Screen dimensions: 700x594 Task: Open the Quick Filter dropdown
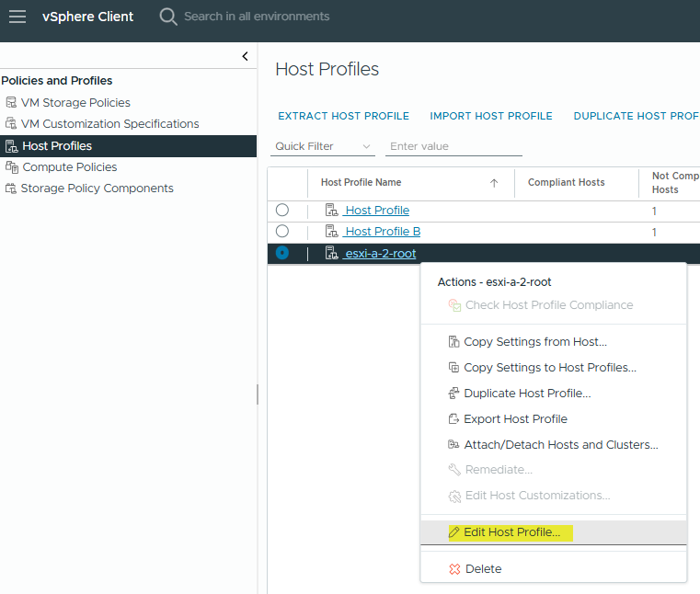click(323, 146)
